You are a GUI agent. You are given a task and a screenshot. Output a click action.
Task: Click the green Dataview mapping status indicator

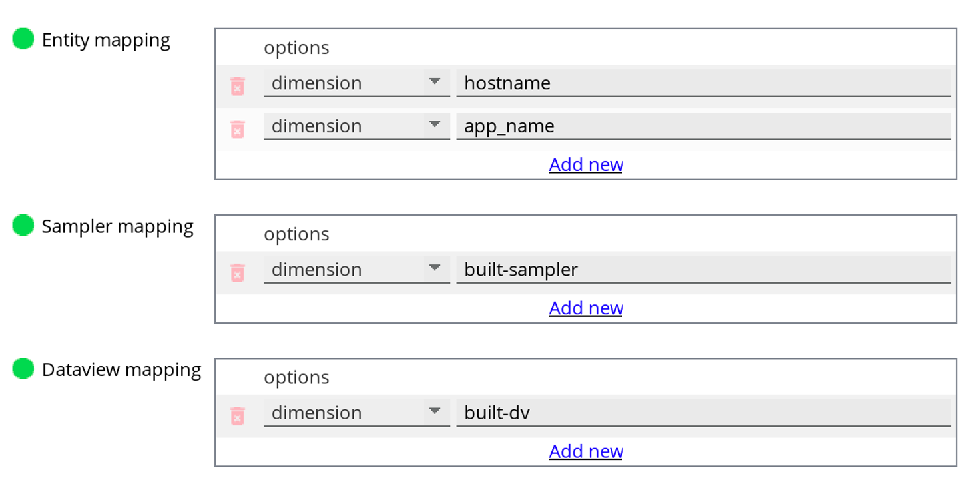tap(23, 369)
